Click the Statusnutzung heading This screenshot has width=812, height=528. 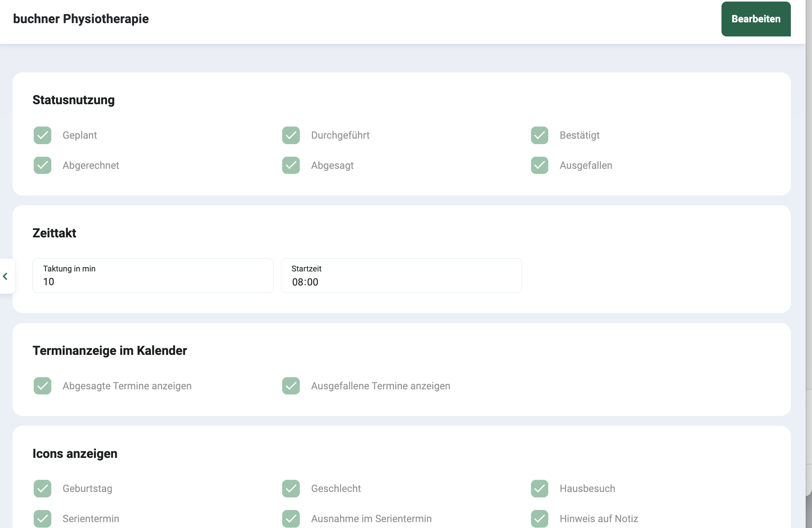tap(74, 100)
